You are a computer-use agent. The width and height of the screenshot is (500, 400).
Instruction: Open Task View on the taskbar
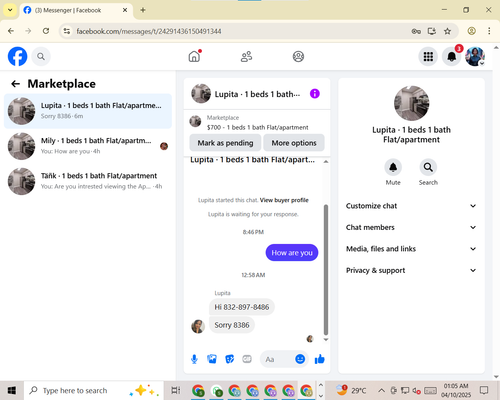point(176,390)
